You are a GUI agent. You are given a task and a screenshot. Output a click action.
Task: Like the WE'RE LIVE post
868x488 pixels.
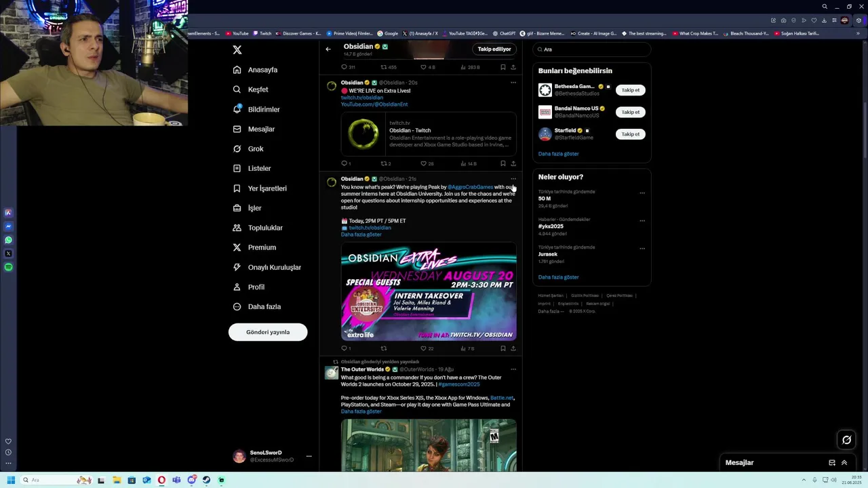click(427, 163)
